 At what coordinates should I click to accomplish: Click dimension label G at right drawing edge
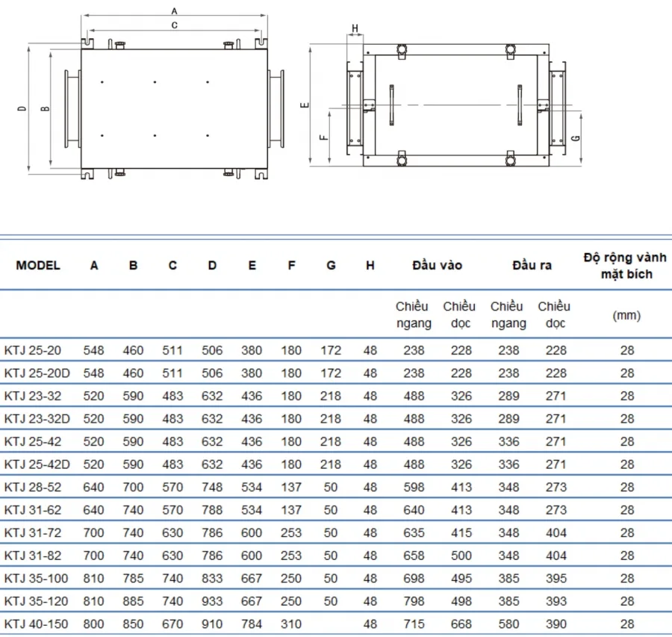[576, 138]
